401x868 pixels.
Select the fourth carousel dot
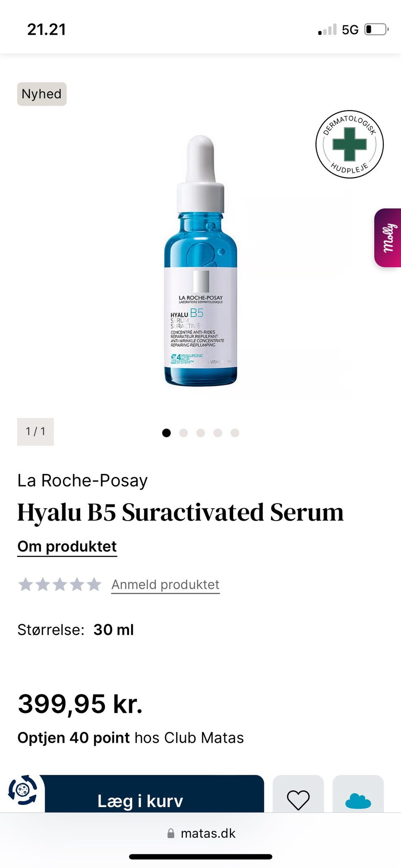point(218,433)
